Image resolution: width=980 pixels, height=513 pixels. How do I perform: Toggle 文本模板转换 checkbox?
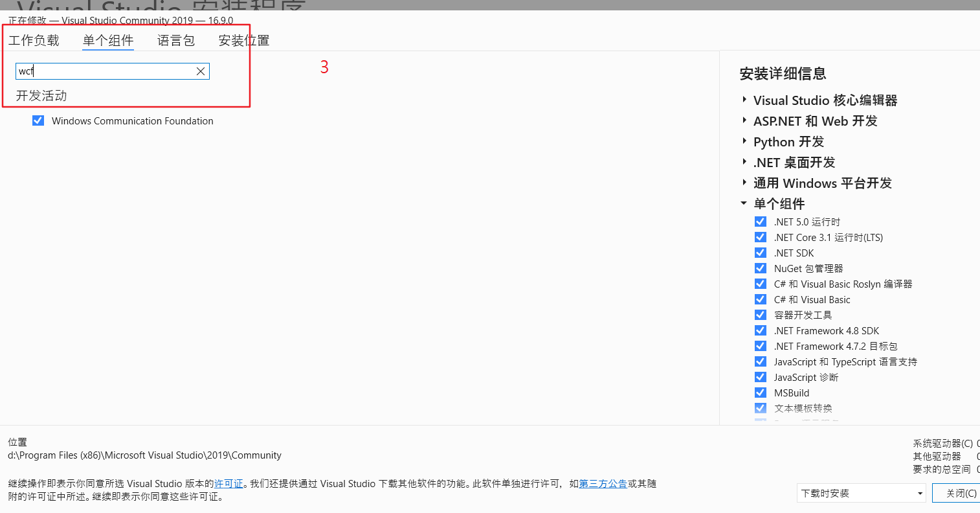coord(761,408)
